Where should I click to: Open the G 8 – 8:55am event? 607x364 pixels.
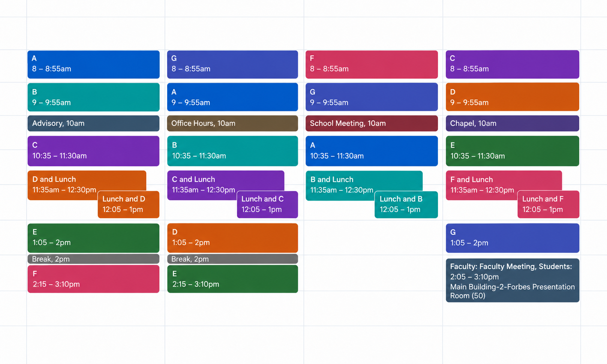pos(232,64)
